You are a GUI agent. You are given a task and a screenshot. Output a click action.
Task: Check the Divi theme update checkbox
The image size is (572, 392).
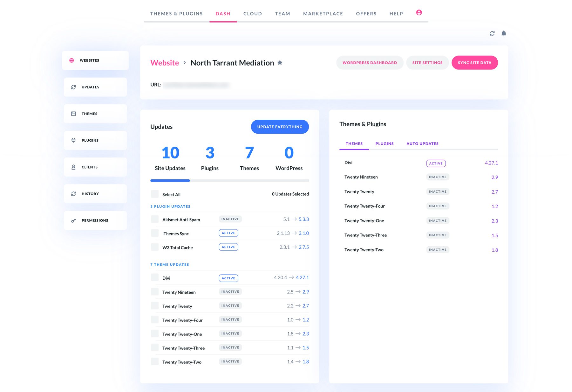154,277
